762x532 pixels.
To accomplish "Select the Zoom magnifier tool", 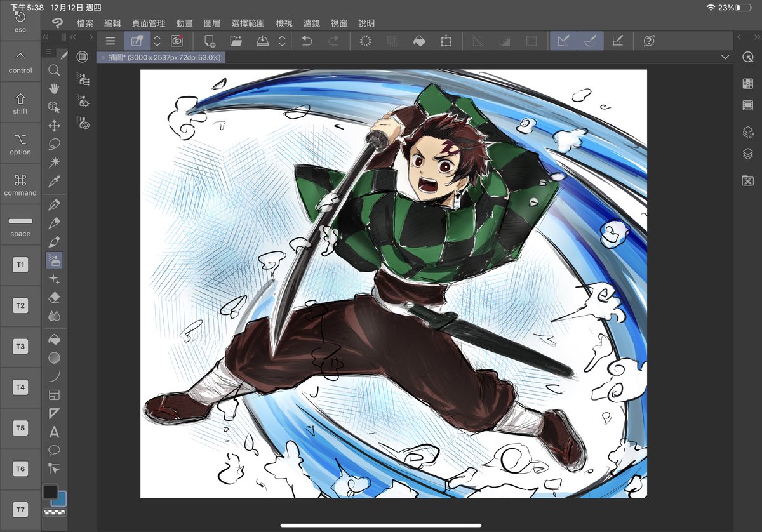I will coord(55,70).
